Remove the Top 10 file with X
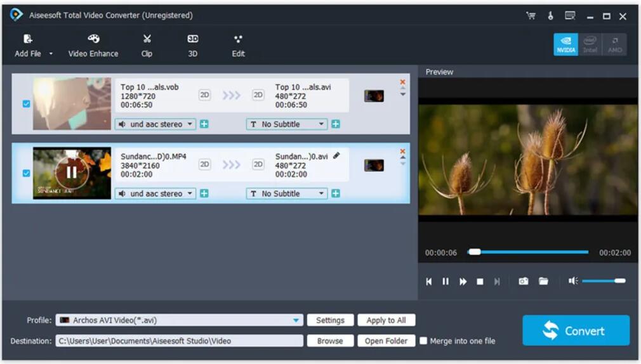Screen dimensions: 641x364 402,82
